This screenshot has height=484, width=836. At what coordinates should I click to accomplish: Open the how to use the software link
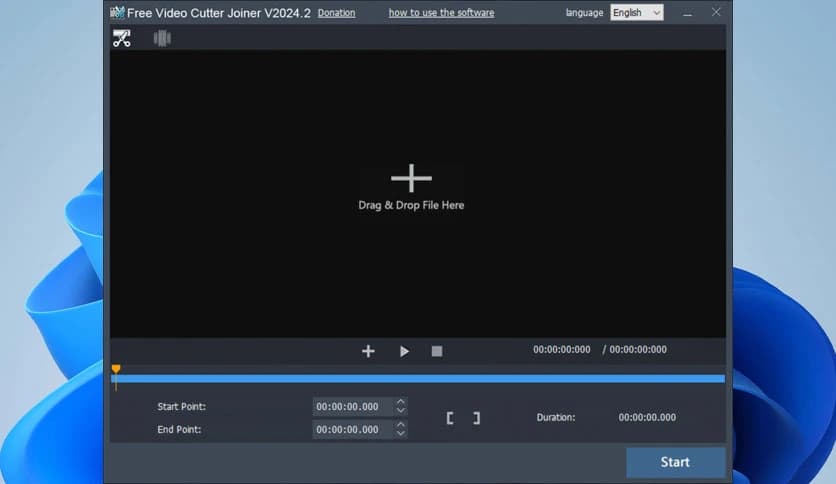click(441, 13)
